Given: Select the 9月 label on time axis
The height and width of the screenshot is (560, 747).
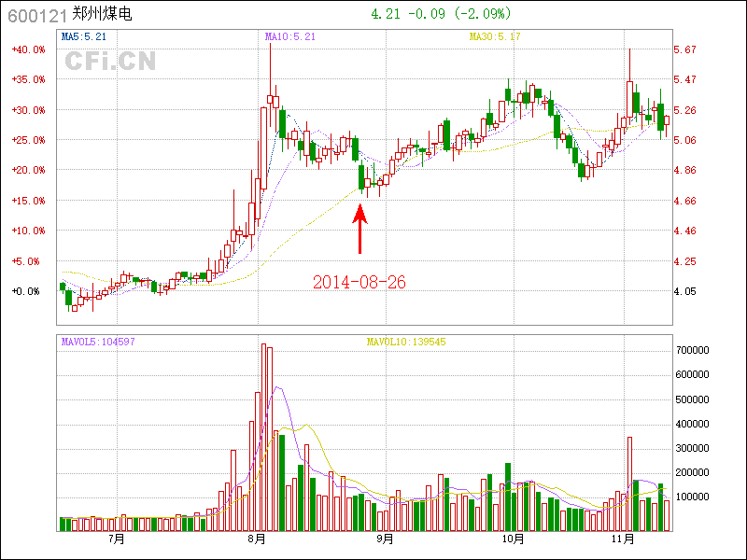Looking at the screenshot, I should [384, 539].
